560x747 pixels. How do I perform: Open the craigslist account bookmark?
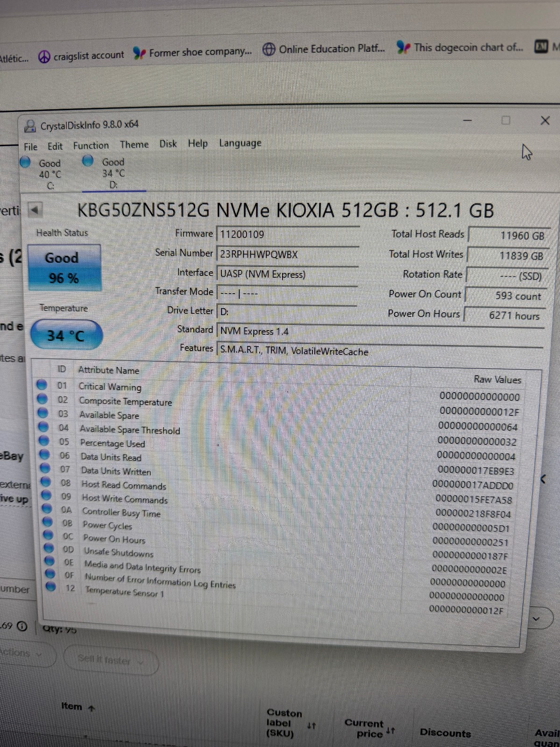coord(81,56)
